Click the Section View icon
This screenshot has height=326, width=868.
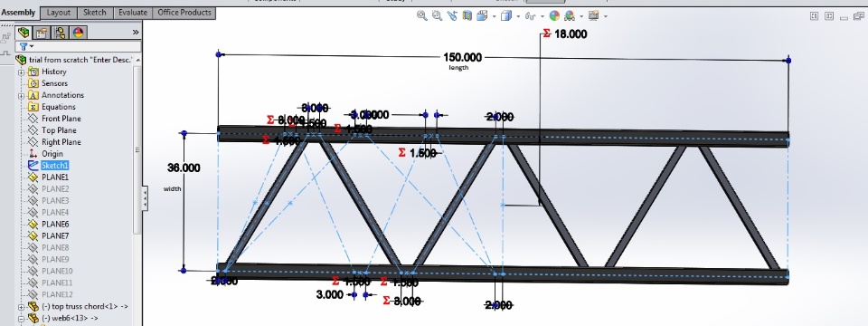click(467, 16)
